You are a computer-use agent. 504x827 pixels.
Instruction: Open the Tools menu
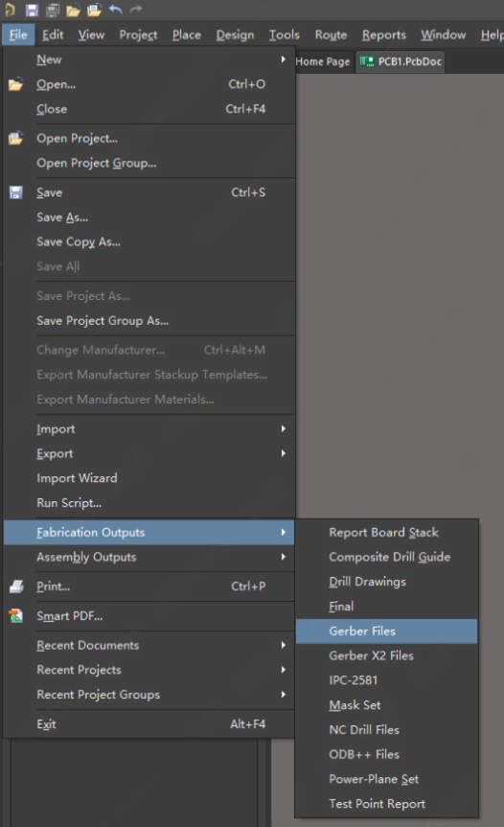pyautogui.click(x=285, y=34)
